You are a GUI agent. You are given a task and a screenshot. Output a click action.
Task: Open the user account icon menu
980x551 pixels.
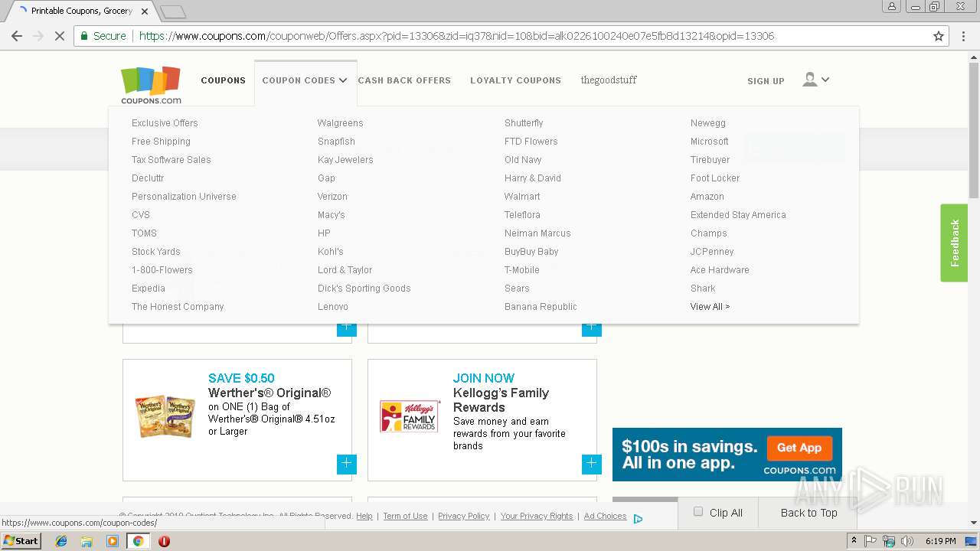[809, 80]
